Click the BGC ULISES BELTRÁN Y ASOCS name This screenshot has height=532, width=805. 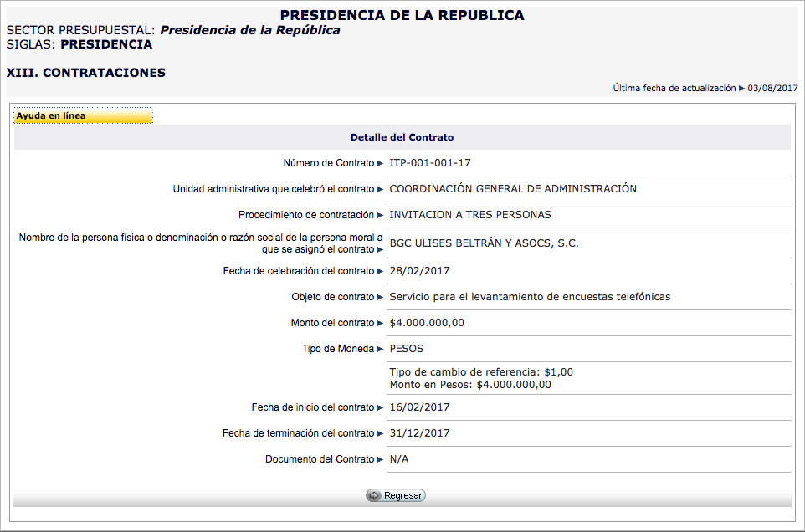click(484, 243)
